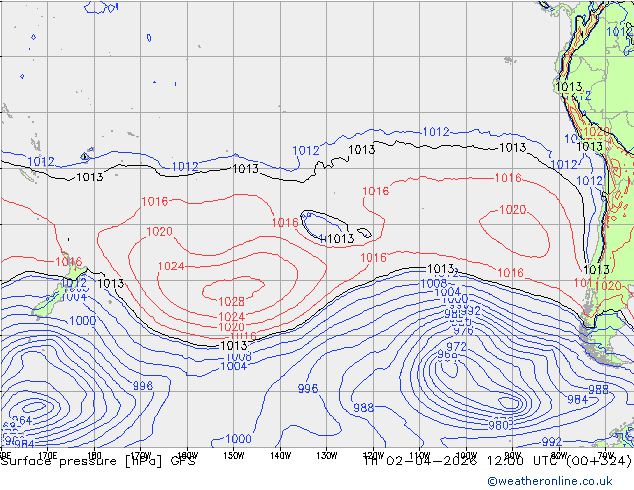Select the '110W' longitude axis label
The height and width of the screenshot is (490, 634).
point(420,456)
